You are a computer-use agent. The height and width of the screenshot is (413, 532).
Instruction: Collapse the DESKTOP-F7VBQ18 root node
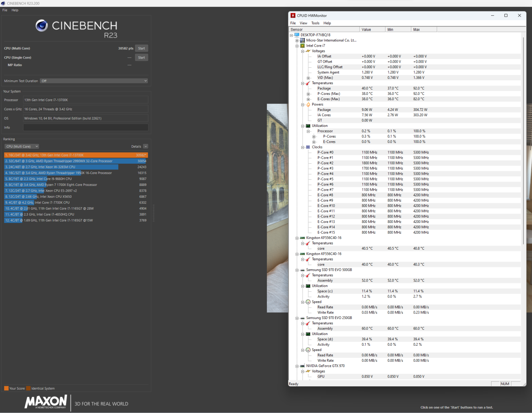tap(291, 35)
